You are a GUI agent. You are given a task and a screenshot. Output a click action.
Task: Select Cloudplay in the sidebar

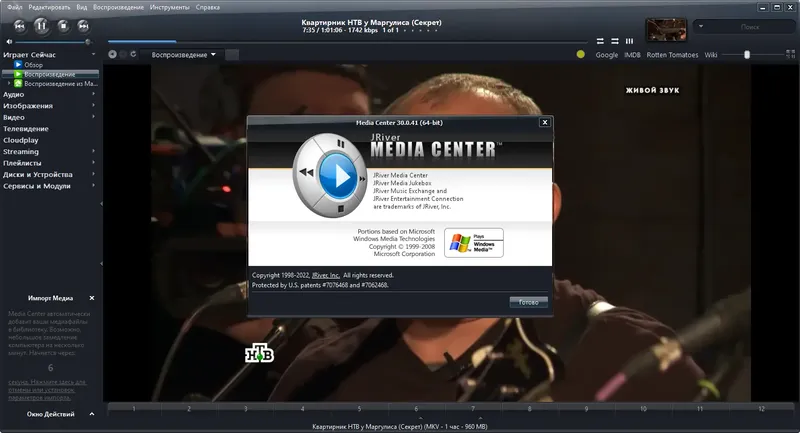coord(20,140)
